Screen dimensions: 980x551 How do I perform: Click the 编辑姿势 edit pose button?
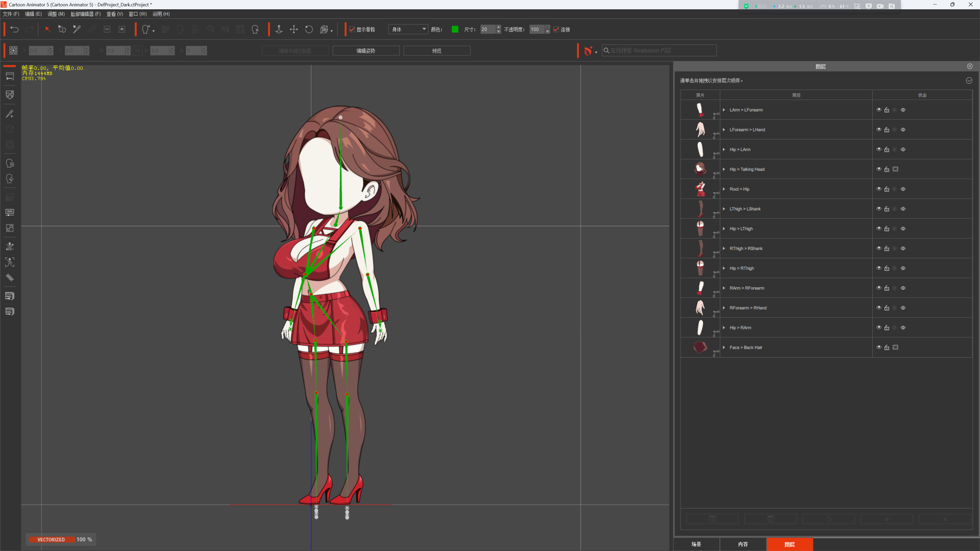click(366, 51)
